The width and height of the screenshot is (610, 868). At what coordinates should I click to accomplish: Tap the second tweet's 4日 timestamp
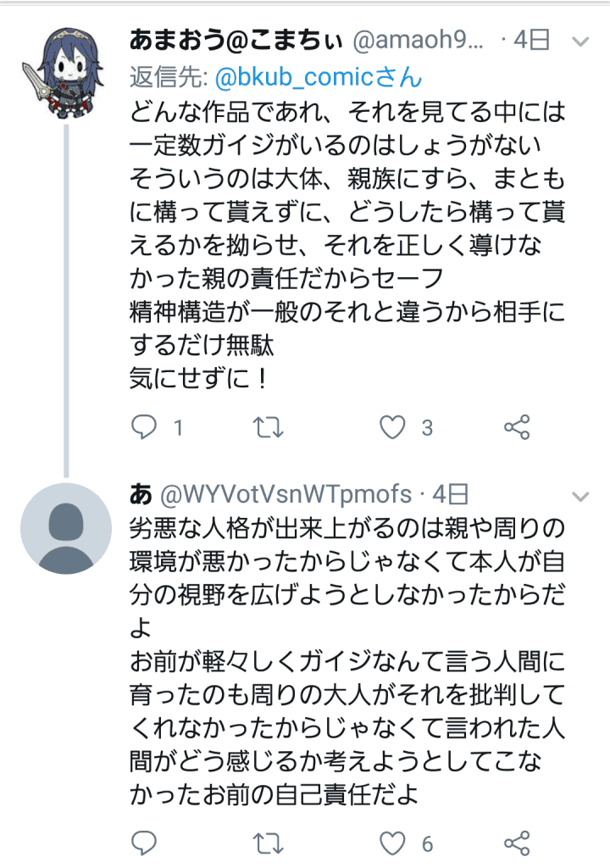coord(450,495)
